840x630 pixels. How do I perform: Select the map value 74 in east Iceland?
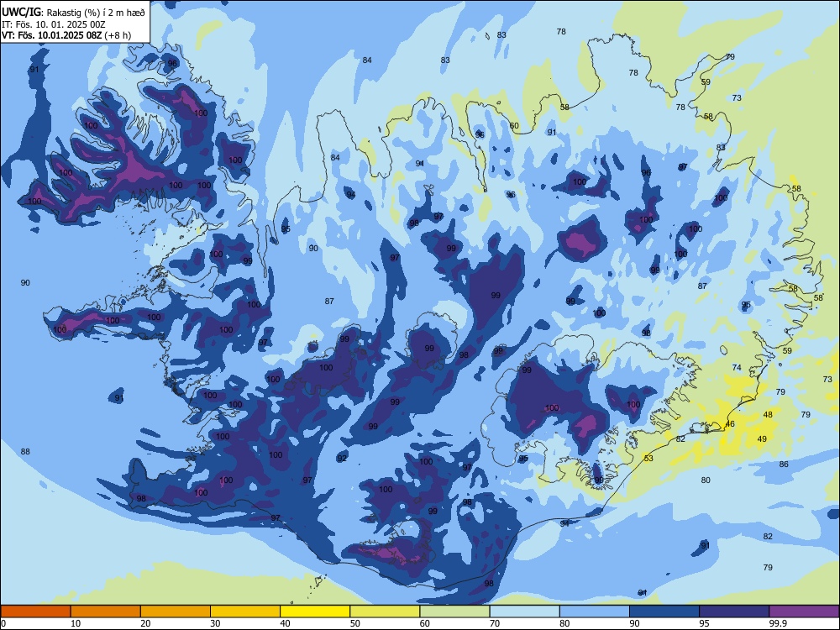pos(737,368)
